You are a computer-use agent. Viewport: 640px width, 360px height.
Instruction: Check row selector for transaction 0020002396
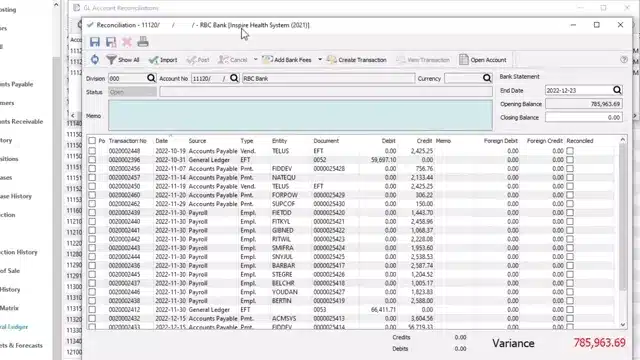pyautogui.click(x=92, y=160)
